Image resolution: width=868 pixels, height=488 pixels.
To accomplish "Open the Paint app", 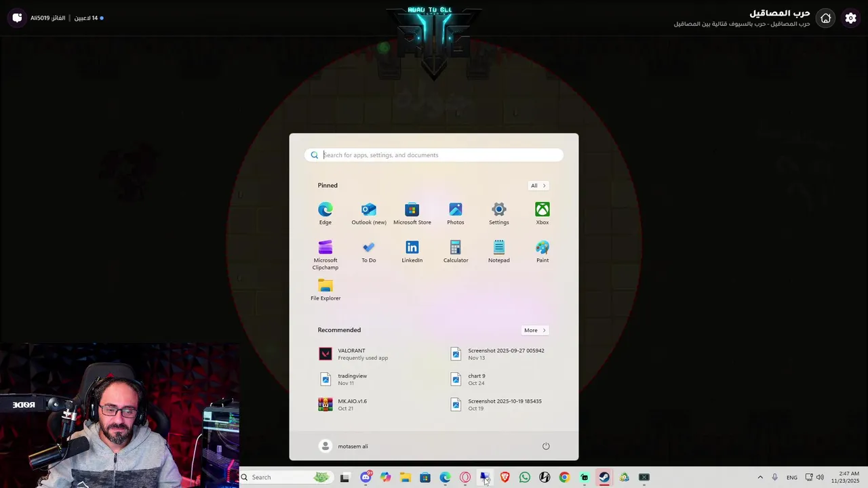I will click(542, 251).
